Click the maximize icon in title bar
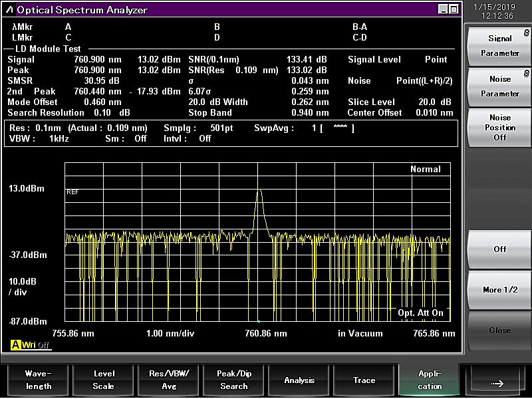 [x=454, y=9]
